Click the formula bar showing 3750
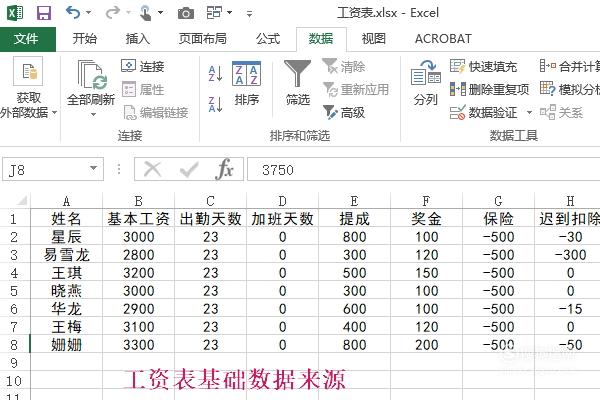The width and height of the screenshot is (600, 400). (x=423, y=169)
